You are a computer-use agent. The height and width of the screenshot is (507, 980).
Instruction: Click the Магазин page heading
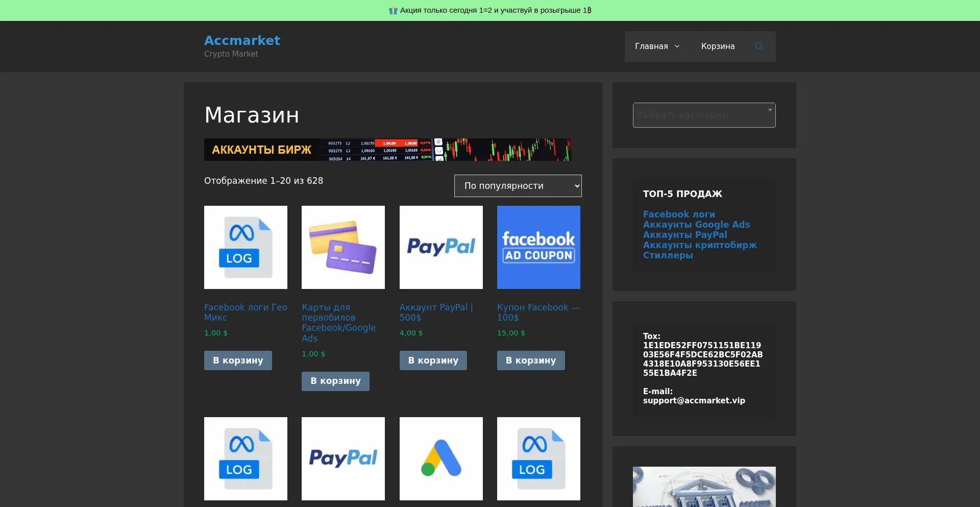point(252,115)
